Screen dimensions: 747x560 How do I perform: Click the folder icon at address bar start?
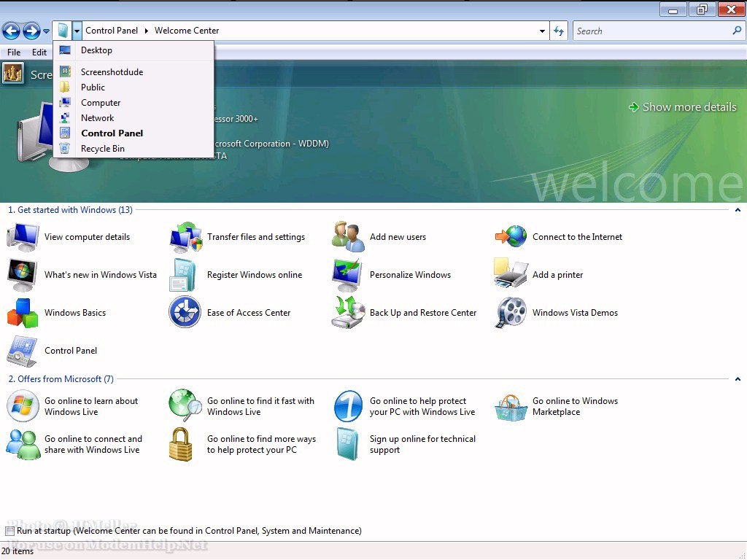(x=63, y=31)
